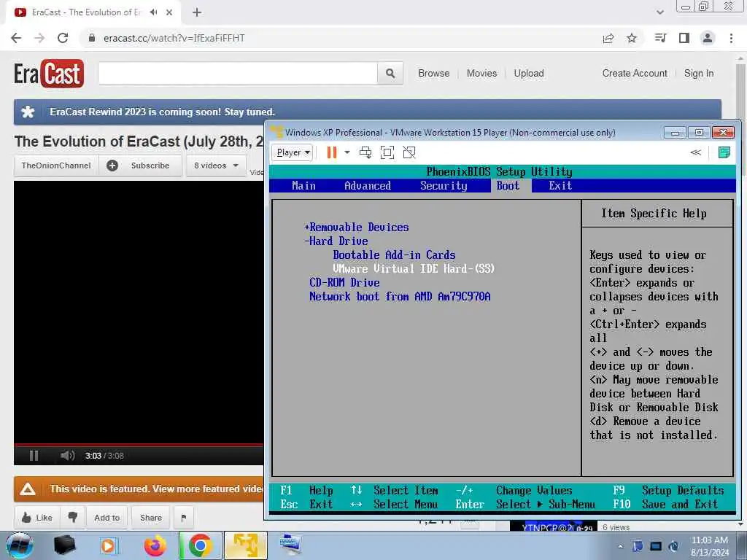Image resolution: width=747 pixels, height=560 pixels.
Task: Go back with the browser back arrow
Action: [x=16, y=38]
